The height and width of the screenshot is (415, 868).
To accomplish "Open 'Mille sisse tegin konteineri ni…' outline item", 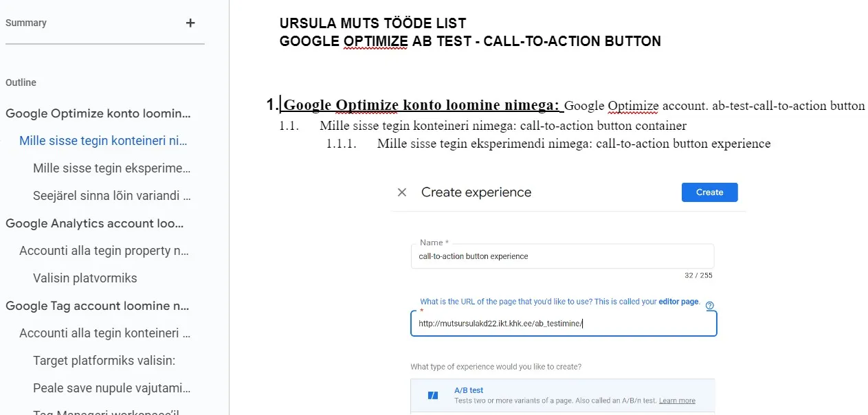I will tap(103, 141).
